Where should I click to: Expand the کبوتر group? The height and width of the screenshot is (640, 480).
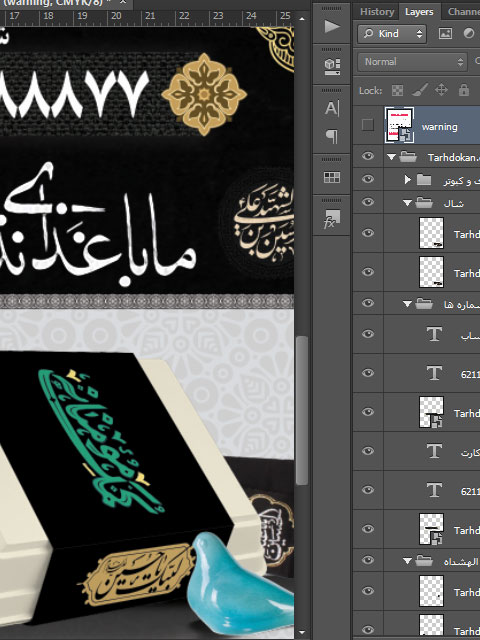click(407, 179)
